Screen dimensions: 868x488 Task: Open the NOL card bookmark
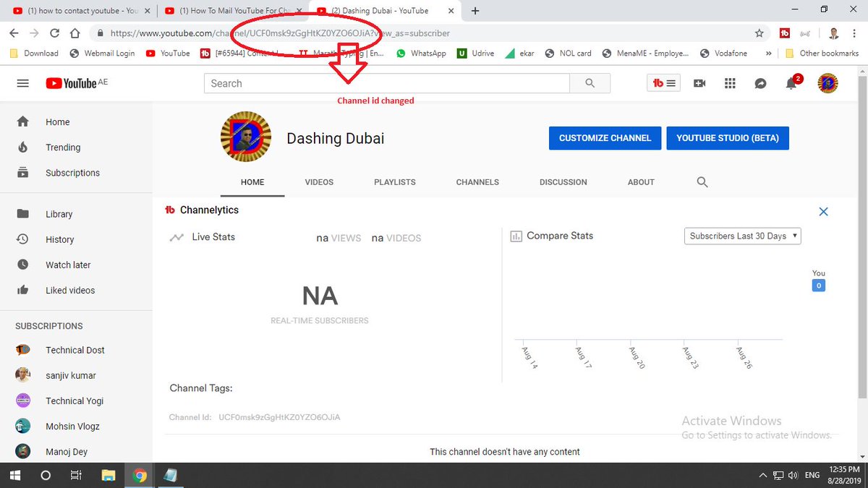click(568, 53)
